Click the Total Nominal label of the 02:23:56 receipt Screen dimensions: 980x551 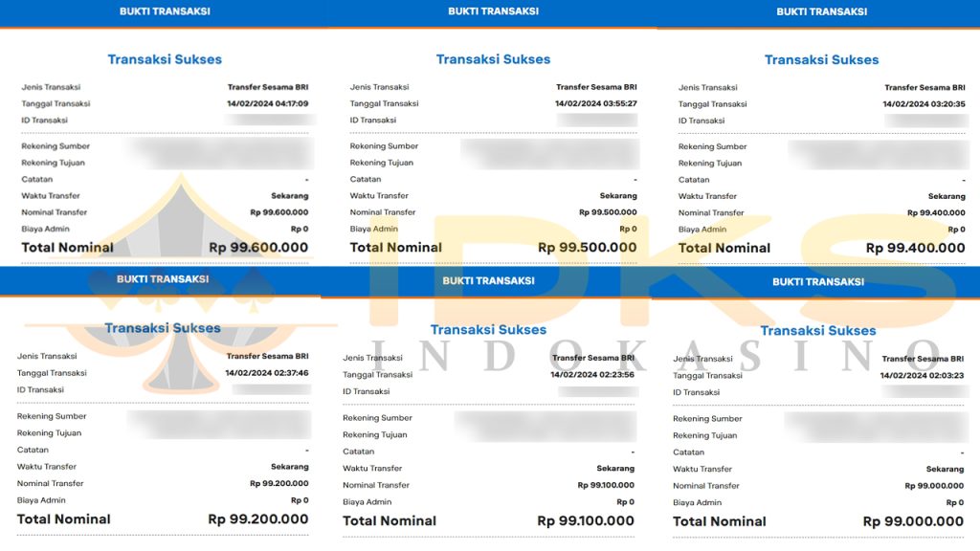[x=390, y=521]
